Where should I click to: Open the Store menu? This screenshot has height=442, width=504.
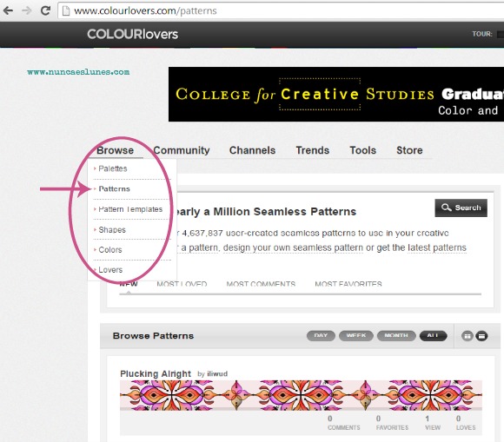(409, 150)
